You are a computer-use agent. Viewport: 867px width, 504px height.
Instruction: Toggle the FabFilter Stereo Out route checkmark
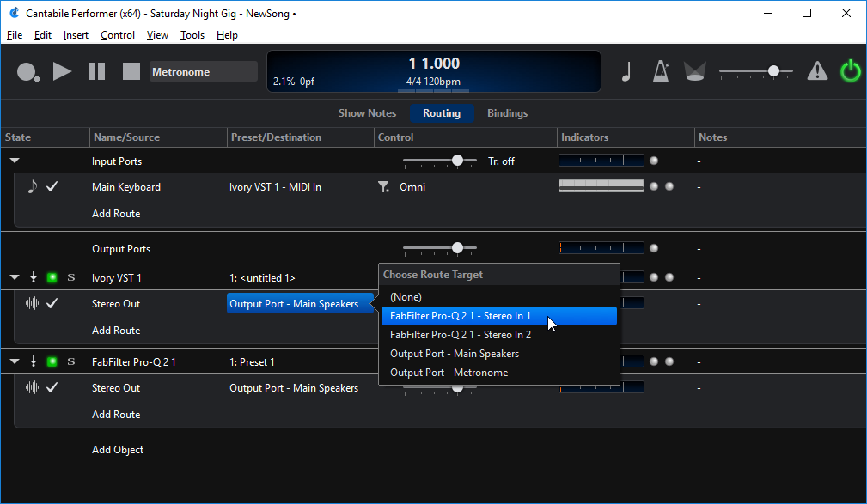tap(52, 387)
